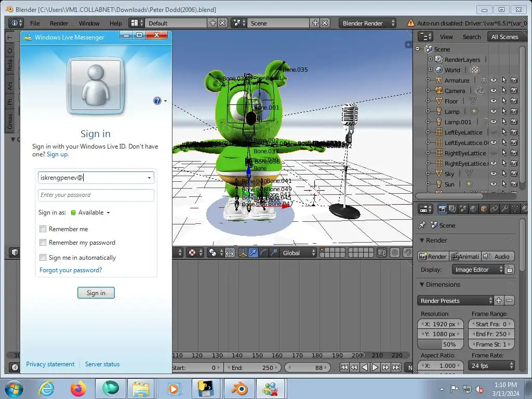Open the Render Presets dropdown
The image size is (532, 399).
point(455,300)
